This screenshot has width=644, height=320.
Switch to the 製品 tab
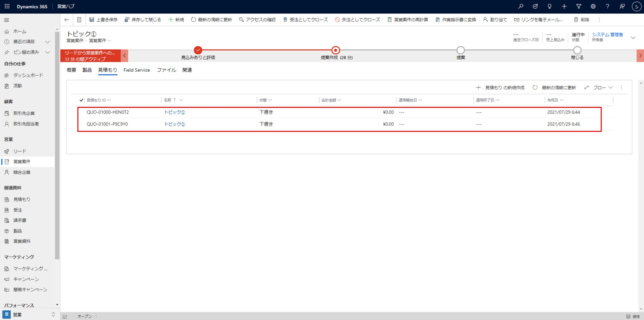(87, 70)
